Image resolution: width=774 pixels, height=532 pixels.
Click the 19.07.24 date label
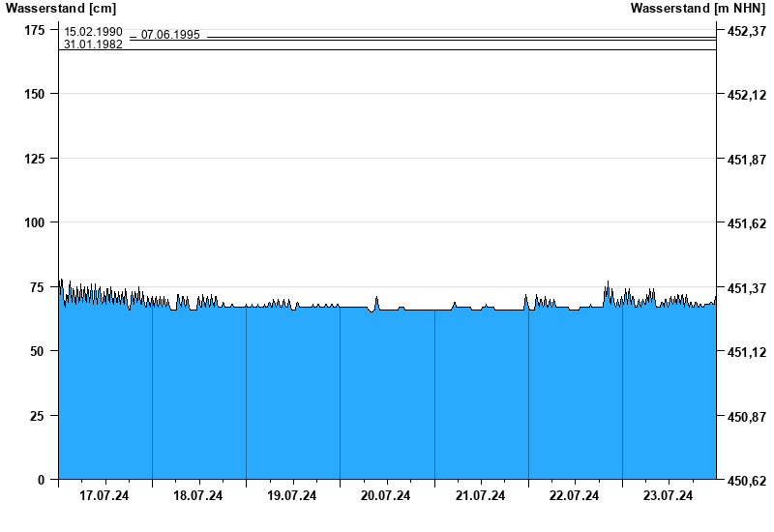coord(292,496)
